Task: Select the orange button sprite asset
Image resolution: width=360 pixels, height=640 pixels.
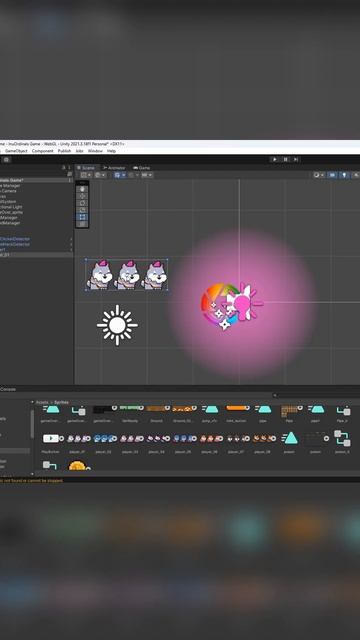Action: tap(235, 408)
